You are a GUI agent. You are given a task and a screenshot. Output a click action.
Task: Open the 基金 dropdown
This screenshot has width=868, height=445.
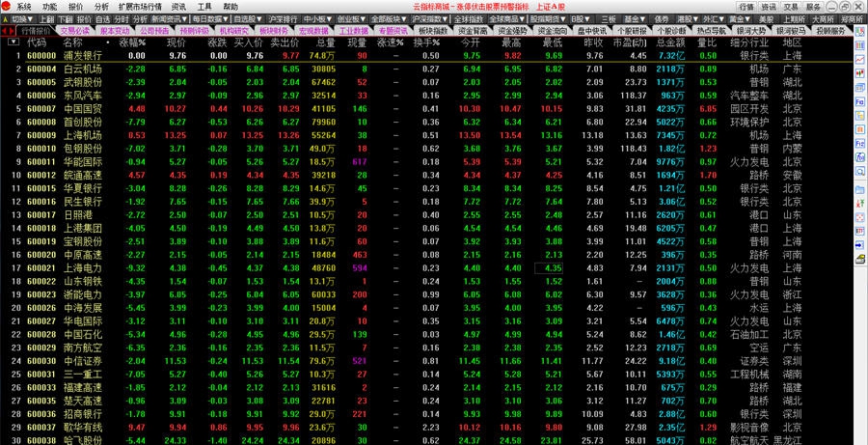(635, 19)
